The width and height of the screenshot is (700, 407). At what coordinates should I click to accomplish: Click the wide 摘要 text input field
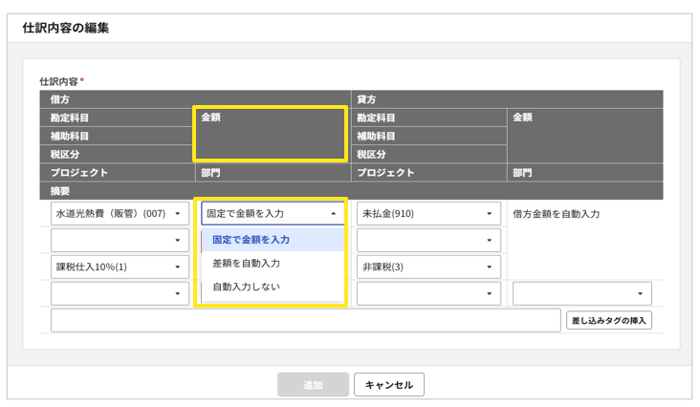pos(305,320)
